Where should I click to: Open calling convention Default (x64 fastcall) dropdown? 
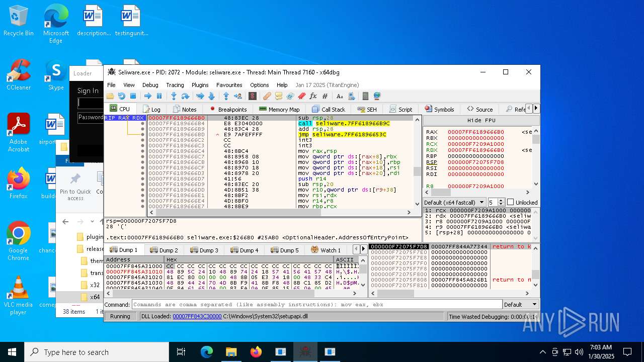pos(454,202)
